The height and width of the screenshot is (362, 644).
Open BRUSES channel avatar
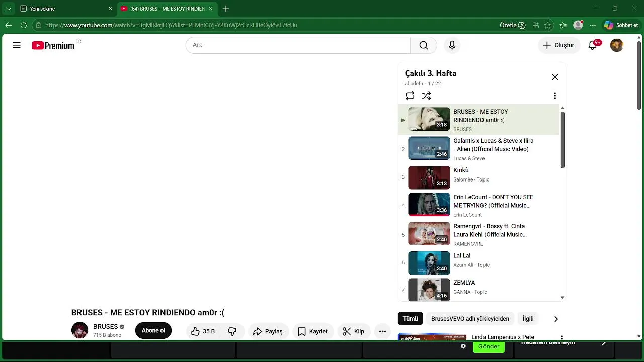79,330
